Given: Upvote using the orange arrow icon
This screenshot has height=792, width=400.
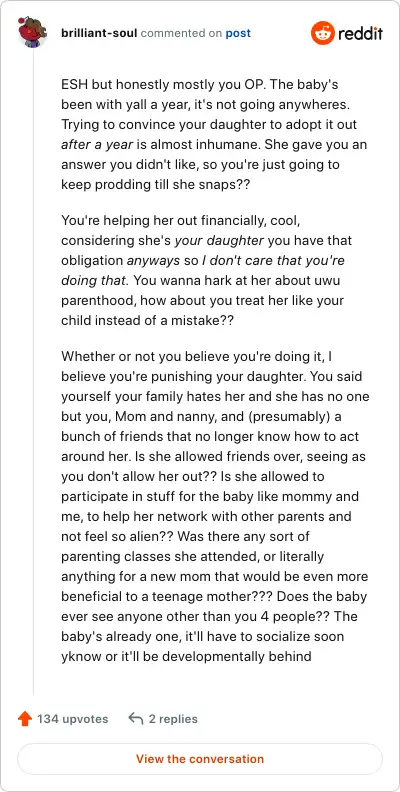Looking at the screenshot, I should (x=25, y=719).
